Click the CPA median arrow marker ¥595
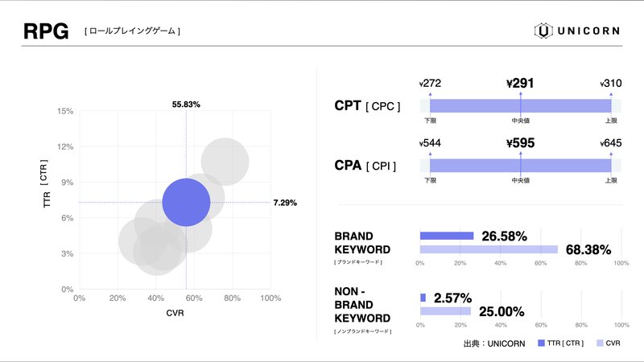 (x=520, y=154)
